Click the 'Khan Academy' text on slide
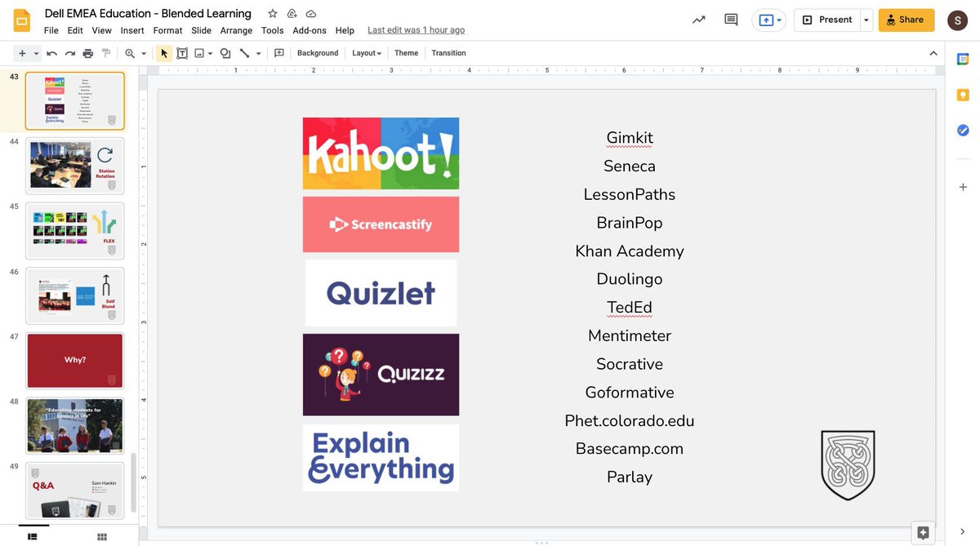Viewport: 980px width, 546px height. tap(630, 251)
